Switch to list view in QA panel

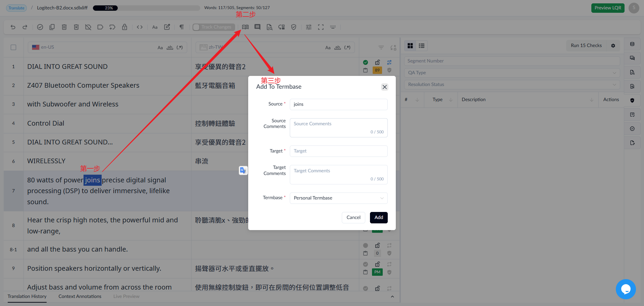coord(422,46)
